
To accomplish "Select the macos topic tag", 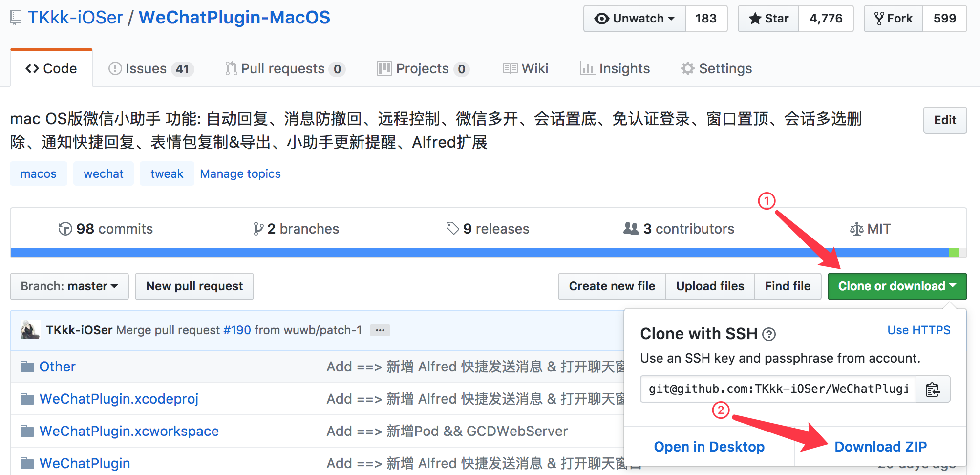I will [39, 174].
